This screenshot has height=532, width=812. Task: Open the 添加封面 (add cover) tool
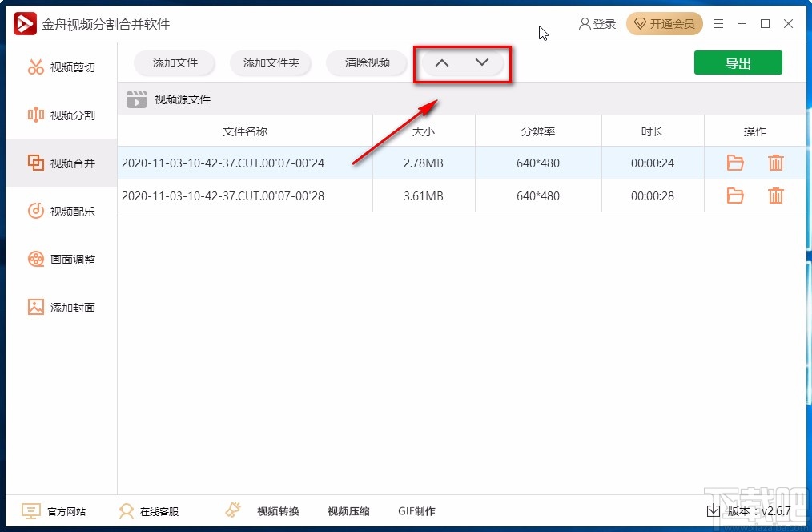60,307
